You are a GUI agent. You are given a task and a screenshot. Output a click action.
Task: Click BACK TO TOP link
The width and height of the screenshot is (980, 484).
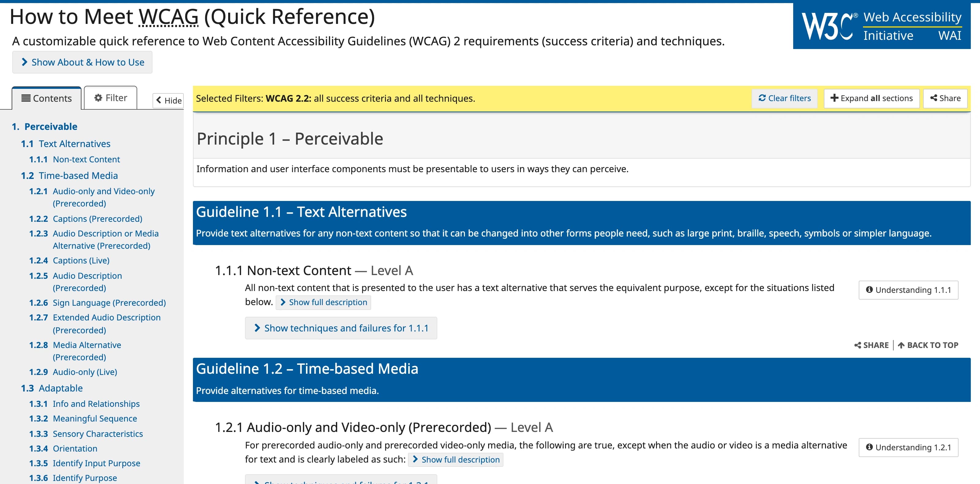[928, 345]
